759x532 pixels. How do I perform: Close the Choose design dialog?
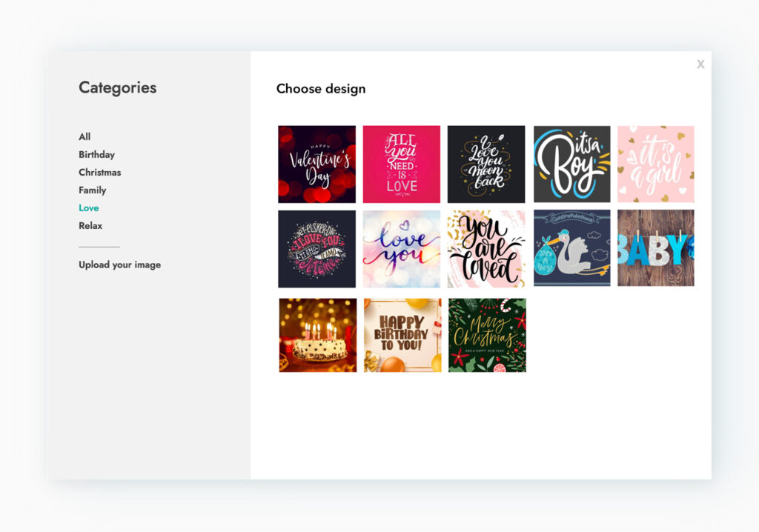pyautogui.click(x=700, y=64)
